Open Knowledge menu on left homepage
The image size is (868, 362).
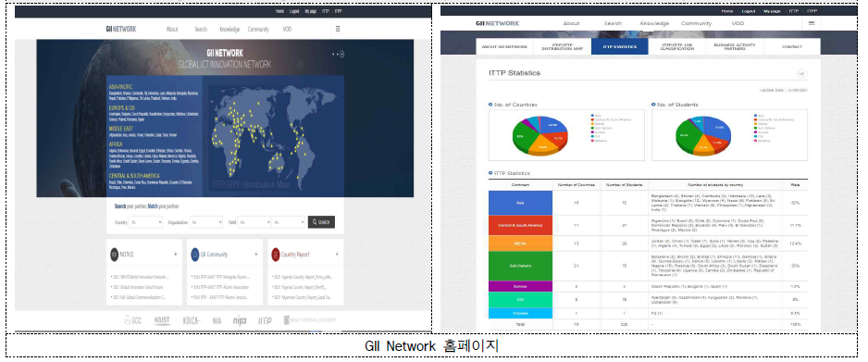(x=229, y=30)
